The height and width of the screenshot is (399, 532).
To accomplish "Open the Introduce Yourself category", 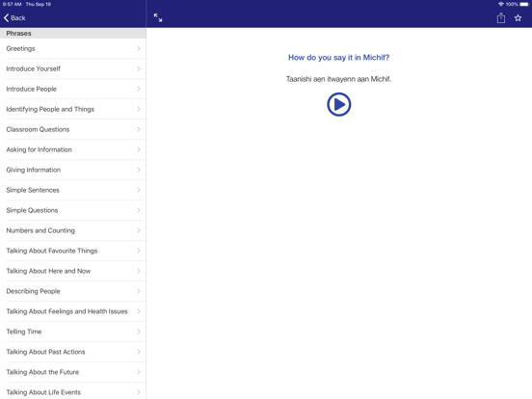I will pos(73,68).
